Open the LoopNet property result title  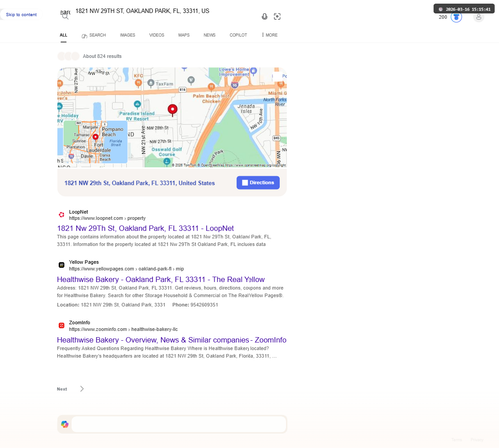coord(145,228)
